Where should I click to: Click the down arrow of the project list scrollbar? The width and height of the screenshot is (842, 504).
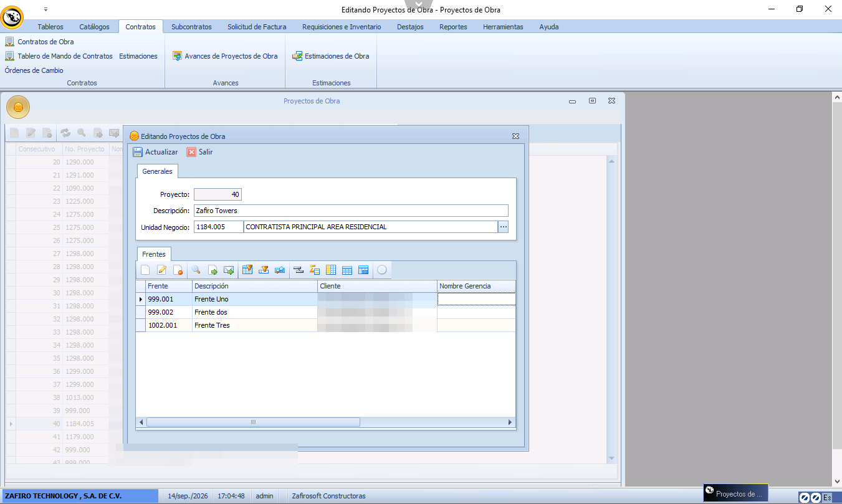(611, 458)
